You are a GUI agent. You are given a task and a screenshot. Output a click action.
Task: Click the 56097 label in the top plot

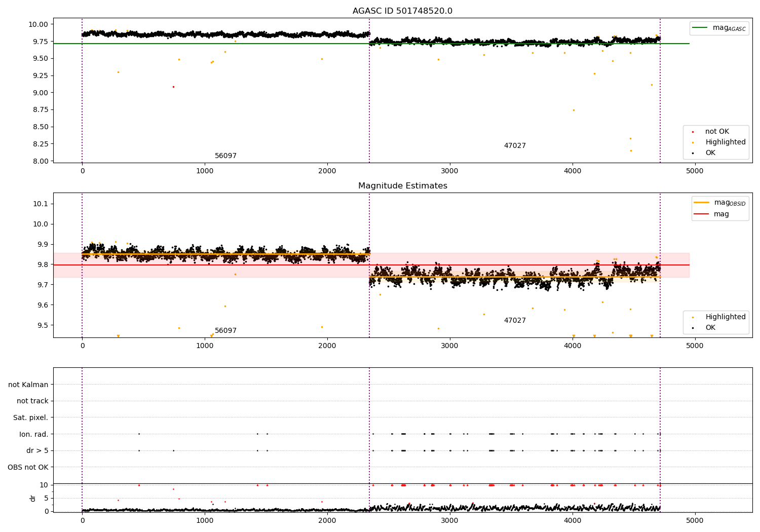point(225,156)
